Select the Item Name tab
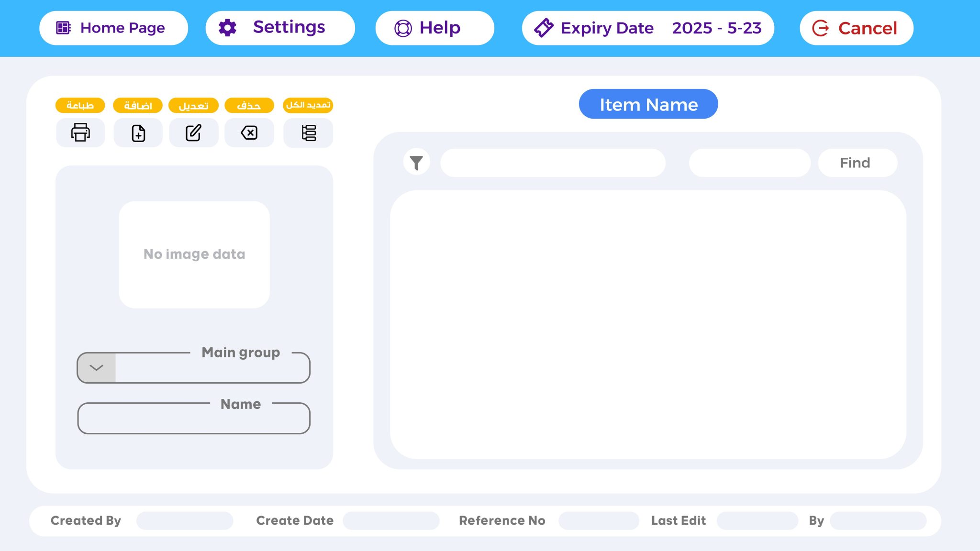 pos(648,104)
